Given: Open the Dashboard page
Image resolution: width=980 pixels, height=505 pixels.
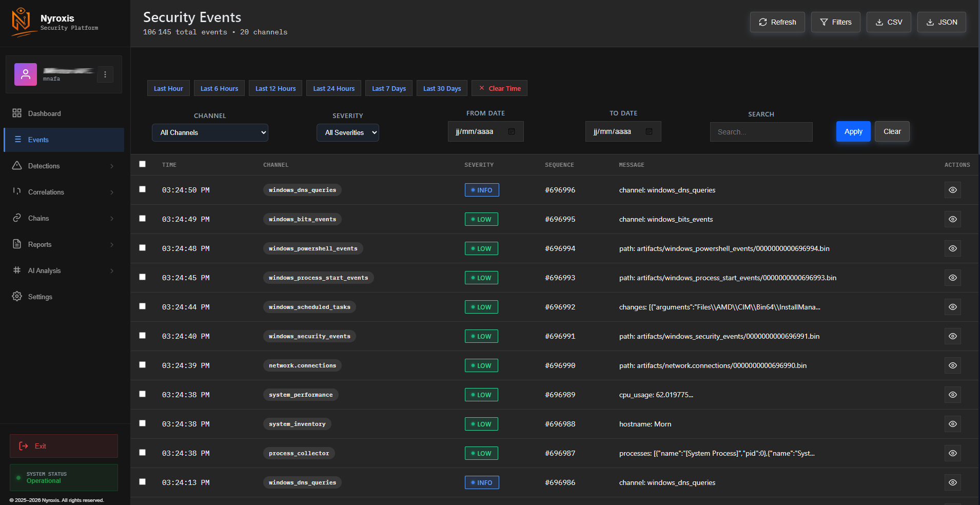Looking at the screenshot, I should (x=64, y=113).
